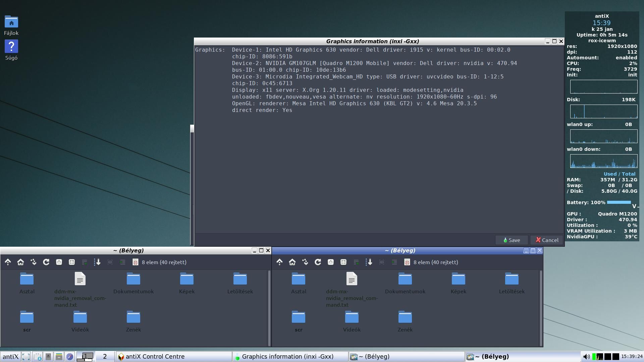This screenshot has width=644, height=362.
Task: Select Letöltések folder in active blue-titled Bélyeg window
Action: 512,283
